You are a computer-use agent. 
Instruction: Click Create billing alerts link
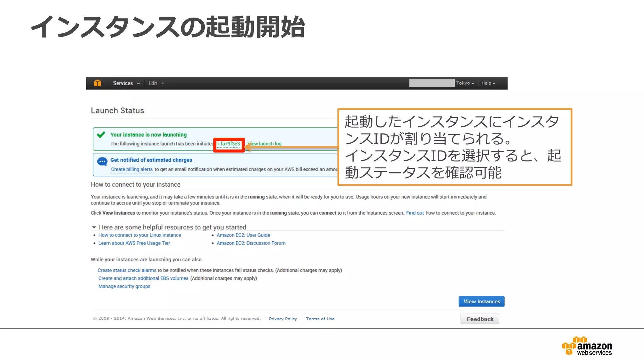pos(132,169)
